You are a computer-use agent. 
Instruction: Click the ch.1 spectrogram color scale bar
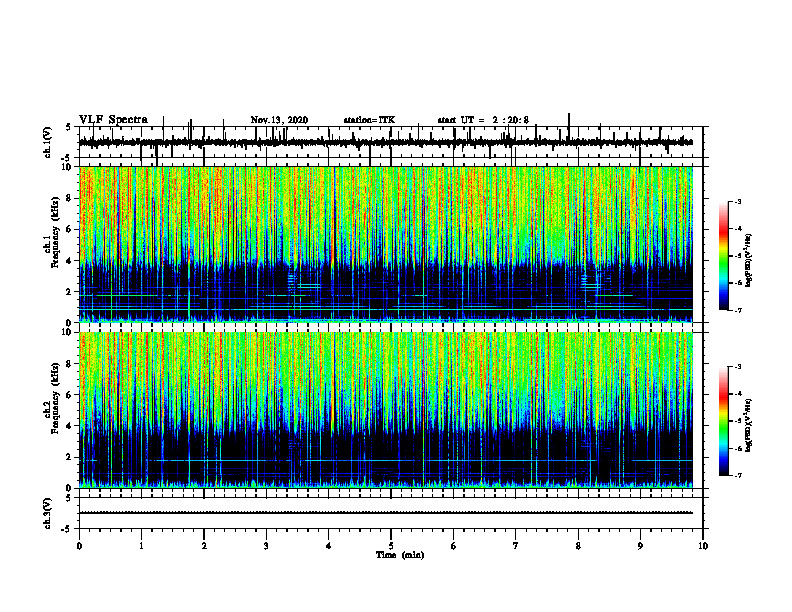723,256
